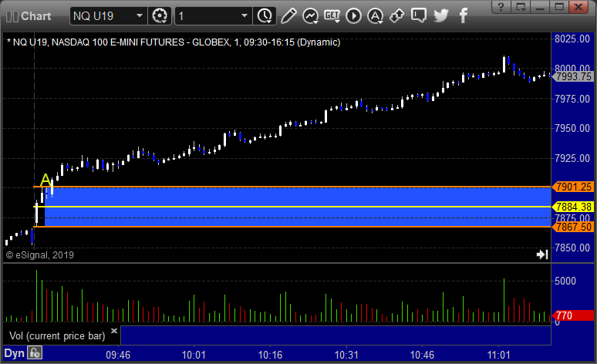This screenshot has width=597, height=364.
Task: Click the 7850.00 price axis label
Action: click(572, 248)
